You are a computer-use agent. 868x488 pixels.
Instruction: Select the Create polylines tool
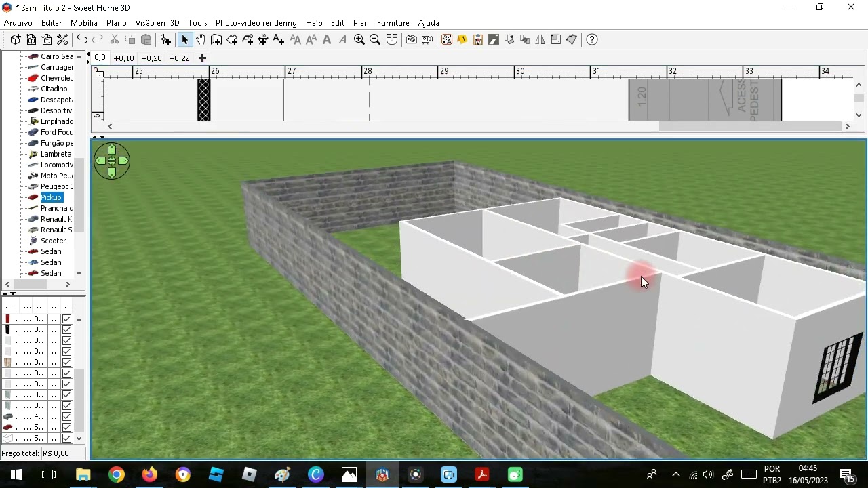tap(248, 39)
